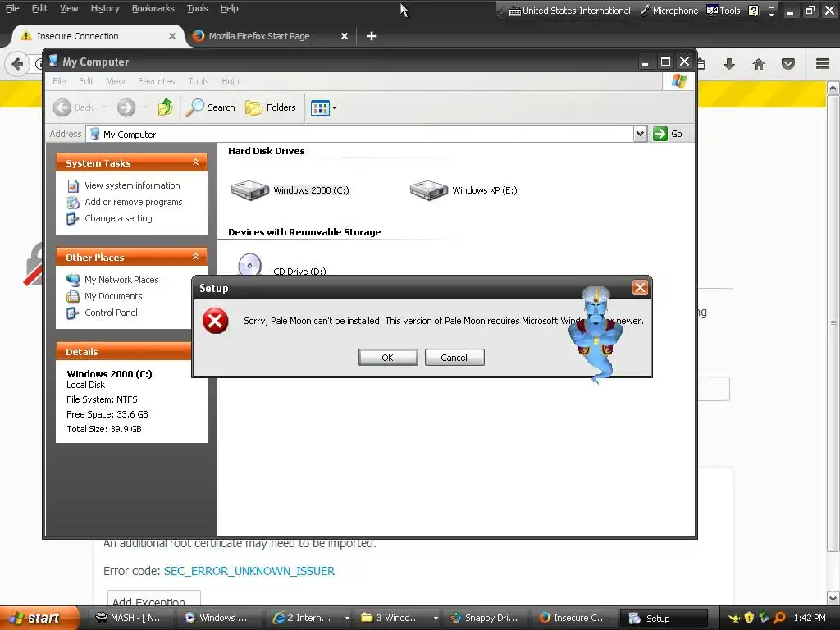
Task: Switch to Insecure Connection tab
Action: coord(98,36)
